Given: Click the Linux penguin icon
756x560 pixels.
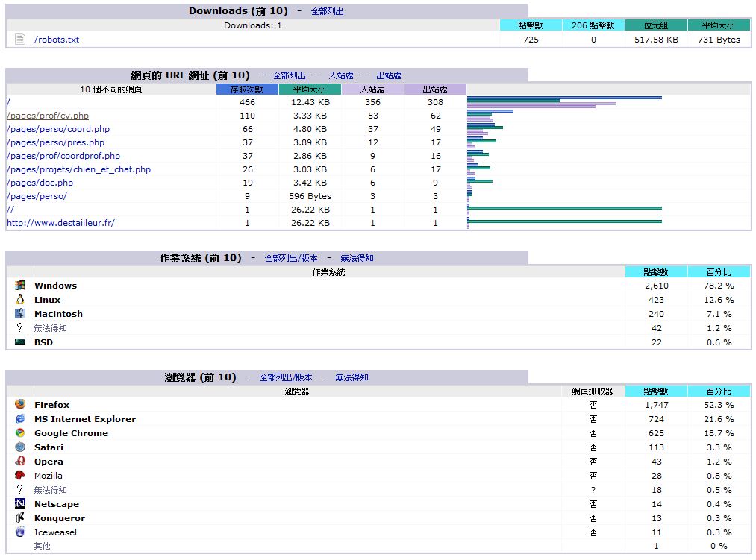Looking at the screenshot, I should [x=20, y=299].
